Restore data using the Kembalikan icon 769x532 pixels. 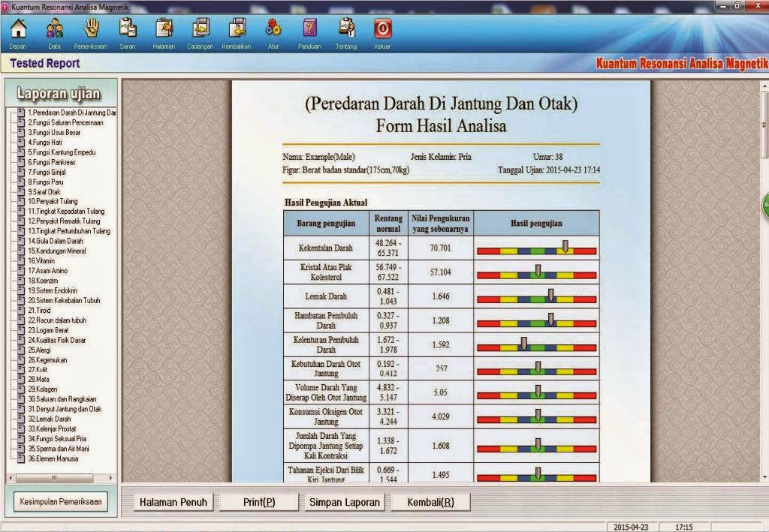pos(237,30)
